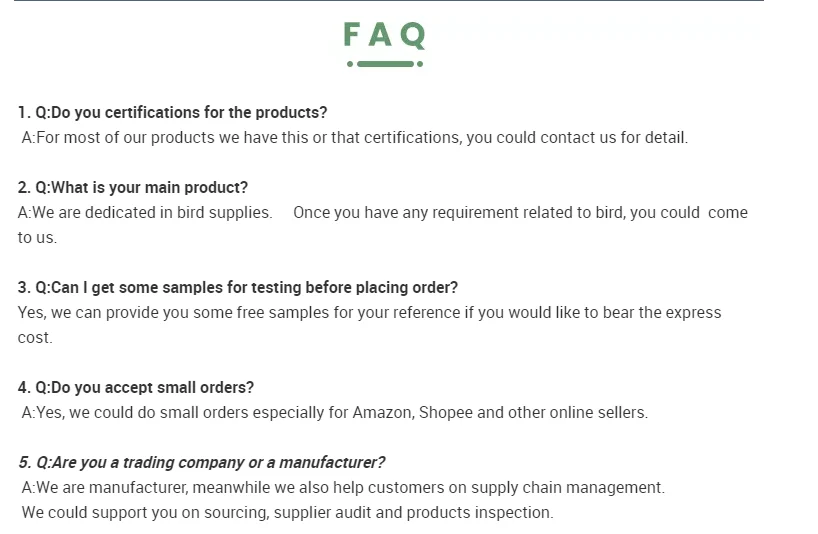Click the 'We are dedicated in bird supplies' sentence
Screen dimensions: 818x534
pos(145,212)
